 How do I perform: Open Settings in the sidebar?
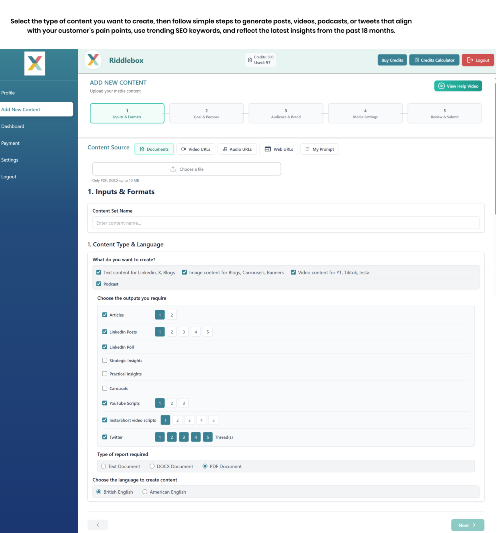10,160
